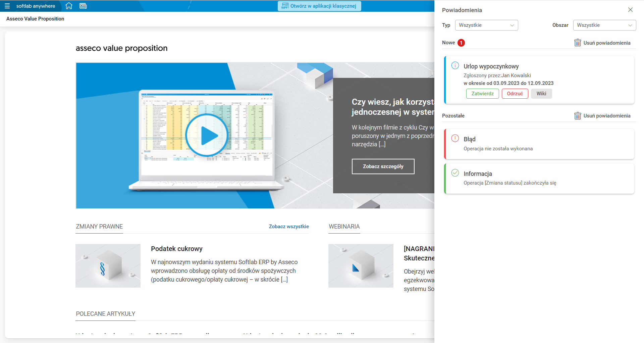Play the featured video

point(207,135)
